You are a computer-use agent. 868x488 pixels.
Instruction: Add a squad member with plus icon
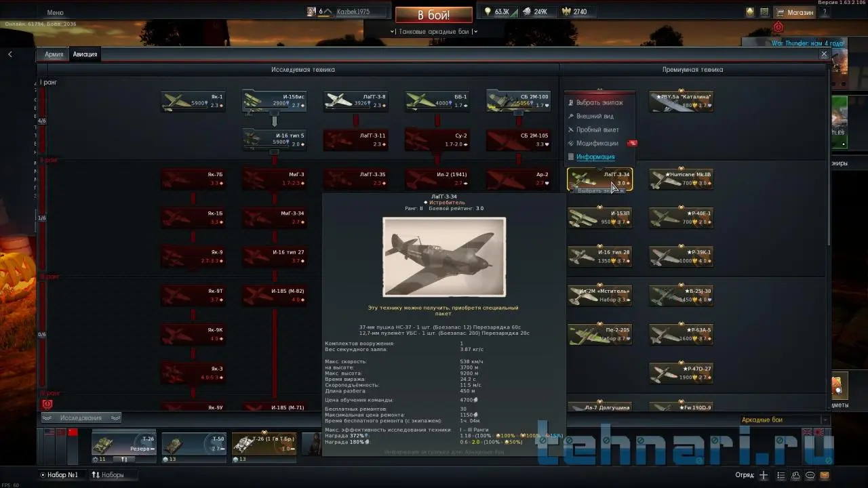tap(763, 475)
